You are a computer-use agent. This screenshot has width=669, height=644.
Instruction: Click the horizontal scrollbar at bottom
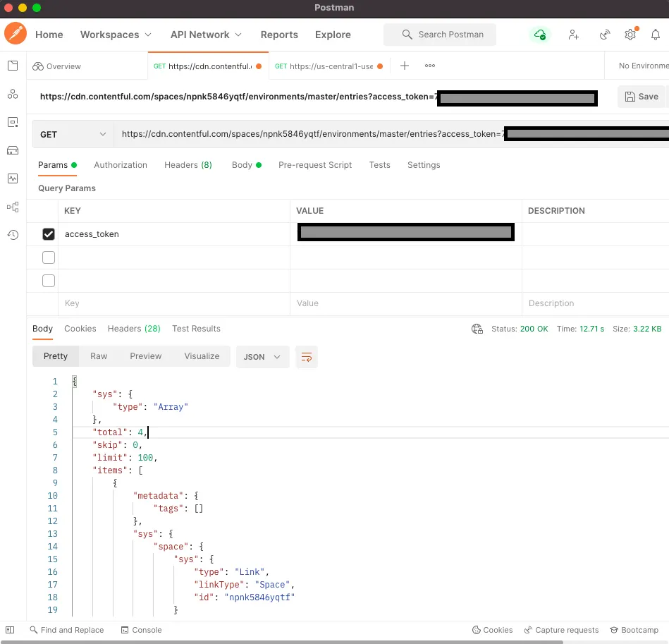coord(281,642)
